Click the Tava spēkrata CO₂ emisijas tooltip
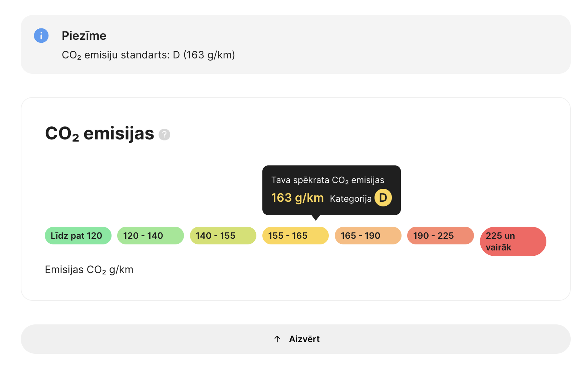The image size is (588, 370). tap(332, 190)
